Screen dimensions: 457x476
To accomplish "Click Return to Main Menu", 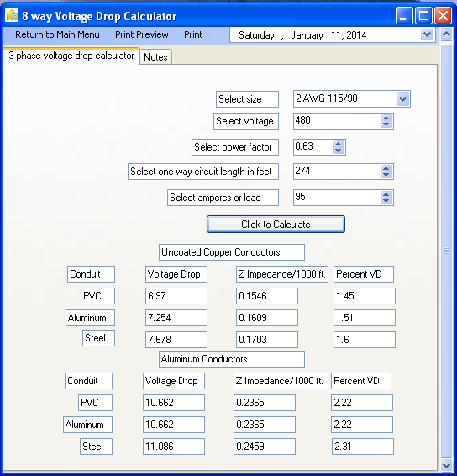I will click(57, 34).
